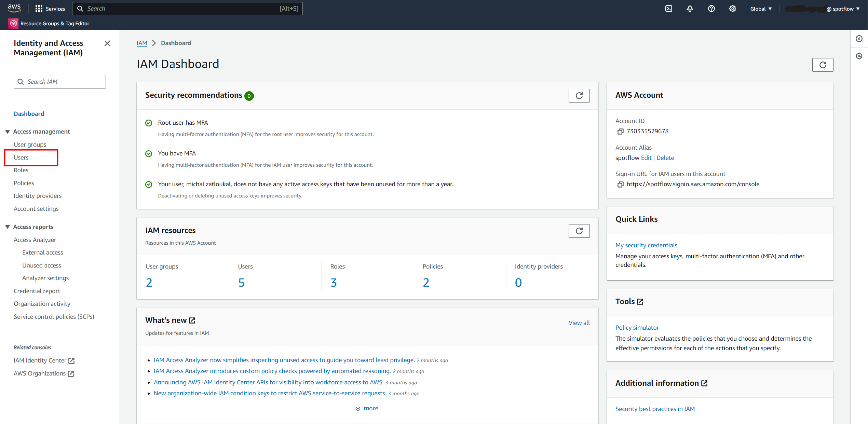Edit the account alias
This screenshot has height=424, width=868.
[646, 158]
